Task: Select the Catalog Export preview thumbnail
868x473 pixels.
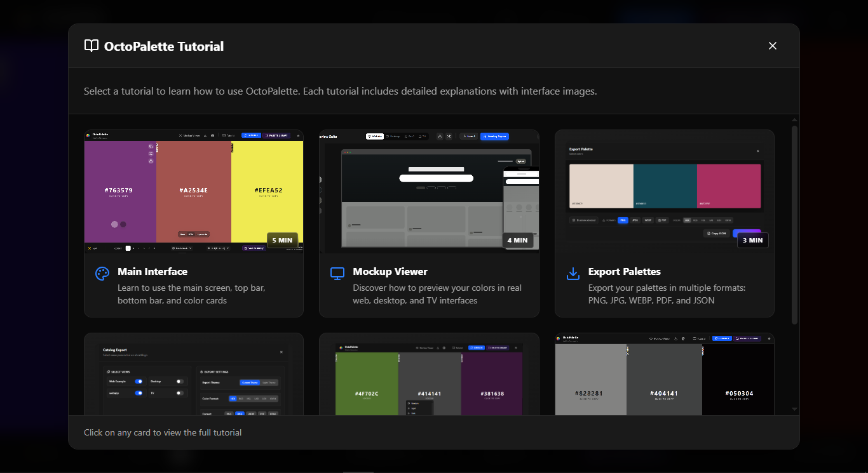Action: point(194,375)
